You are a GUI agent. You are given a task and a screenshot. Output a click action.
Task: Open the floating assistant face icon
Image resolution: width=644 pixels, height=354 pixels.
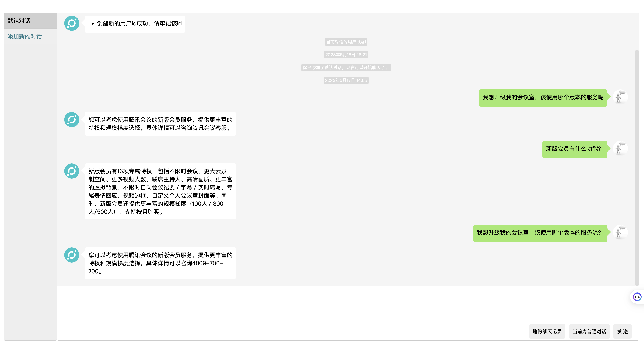(x=637, y=297)
